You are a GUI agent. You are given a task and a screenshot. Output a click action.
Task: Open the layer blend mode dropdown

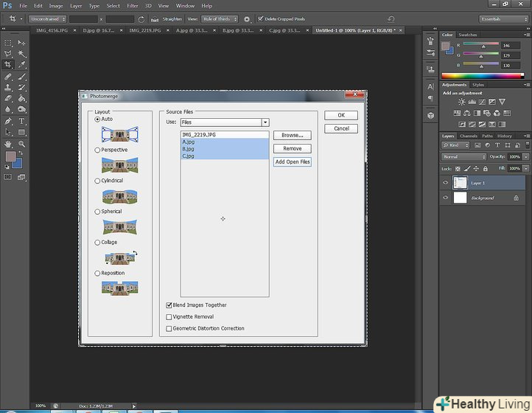coord(463,157)
